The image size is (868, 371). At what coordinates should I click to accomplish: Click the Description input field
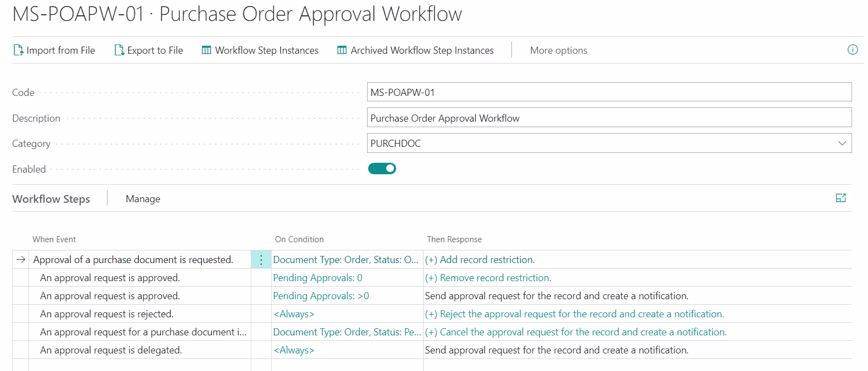point(609,118)
